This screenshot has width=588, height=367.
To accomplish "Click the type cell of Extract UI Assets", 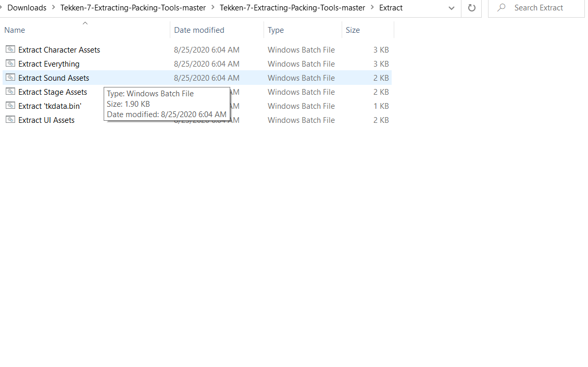I will pyautogui.click(x=301, y=120).
